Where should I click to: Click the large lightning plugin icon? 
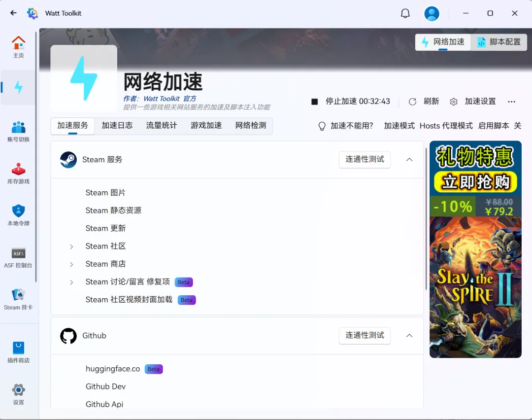[x=84, y=78]
